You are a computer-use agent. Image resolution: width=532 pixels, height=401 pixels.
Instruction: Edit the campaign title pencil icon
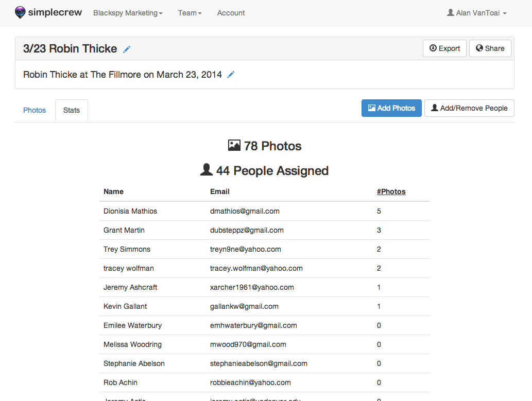(127, 49)
